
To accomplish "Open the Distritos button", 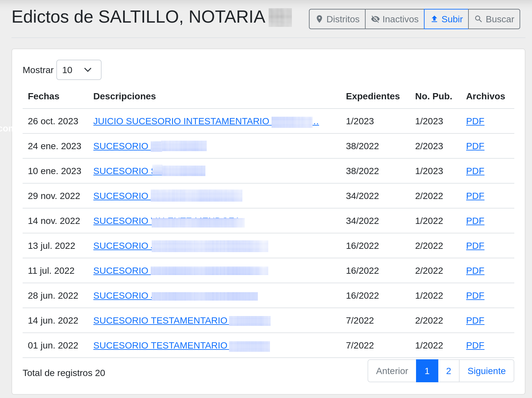I will [x=337, y=19].
